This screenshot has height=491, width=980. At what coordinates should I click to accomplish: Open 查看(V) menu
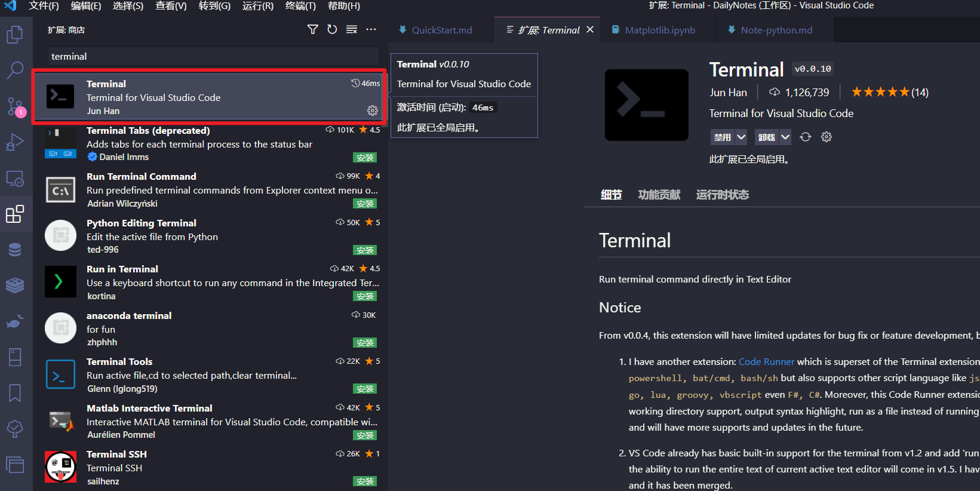171,6
